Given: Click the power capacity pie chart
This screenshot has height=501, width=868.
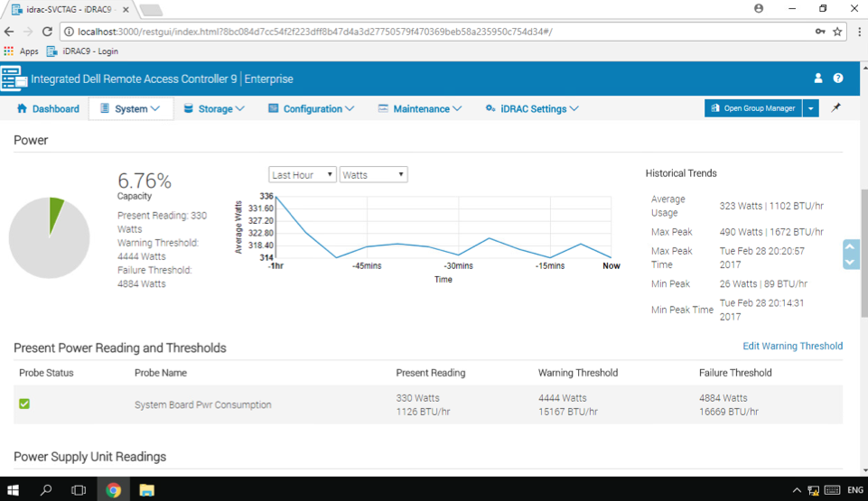Looking at the screenshot, I should coord(50,237).
